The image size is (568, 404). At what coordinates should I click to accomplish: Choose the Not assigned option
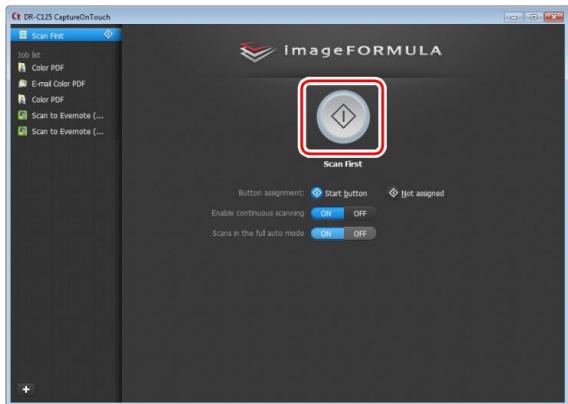pos(416,193)
